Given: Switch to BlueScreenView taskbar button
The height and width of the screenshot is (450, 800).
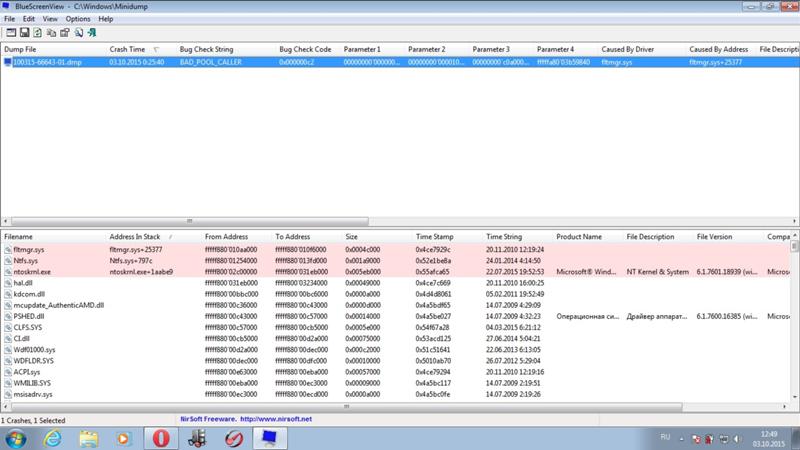Looking at the screenshot, I should [269, 439].
